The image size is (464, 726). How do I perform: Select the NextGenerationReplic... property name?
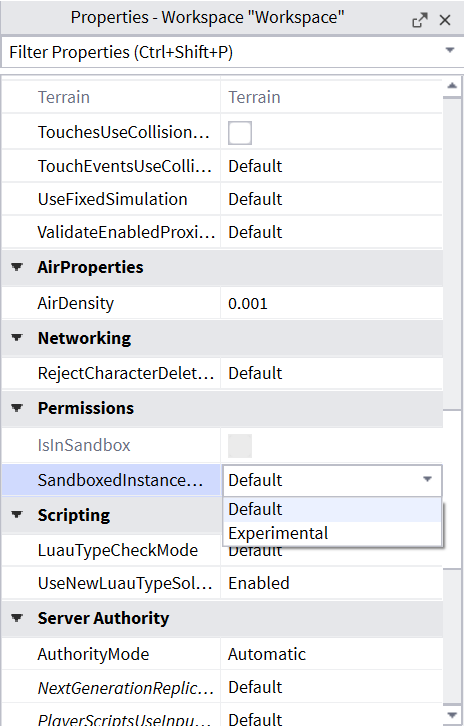click(x=125, y=687)
